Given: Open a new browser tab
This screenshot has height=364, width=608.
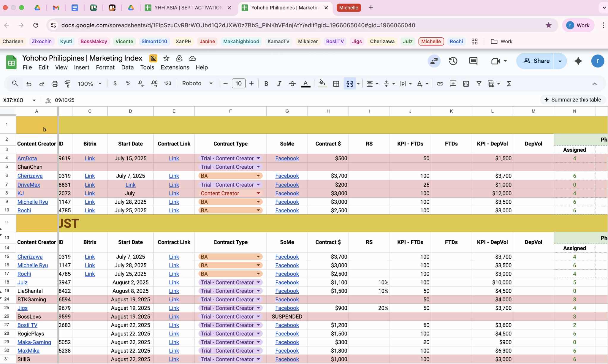Looking at the screenshot, I should tap(371, 8).
